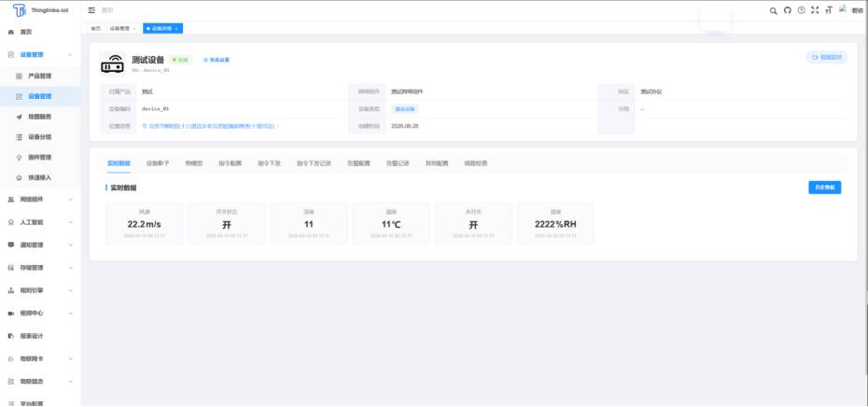This screenshot has height=407, width=868.
Task: Expand the 人工智能 menu chevron
Action: point(70,222)
